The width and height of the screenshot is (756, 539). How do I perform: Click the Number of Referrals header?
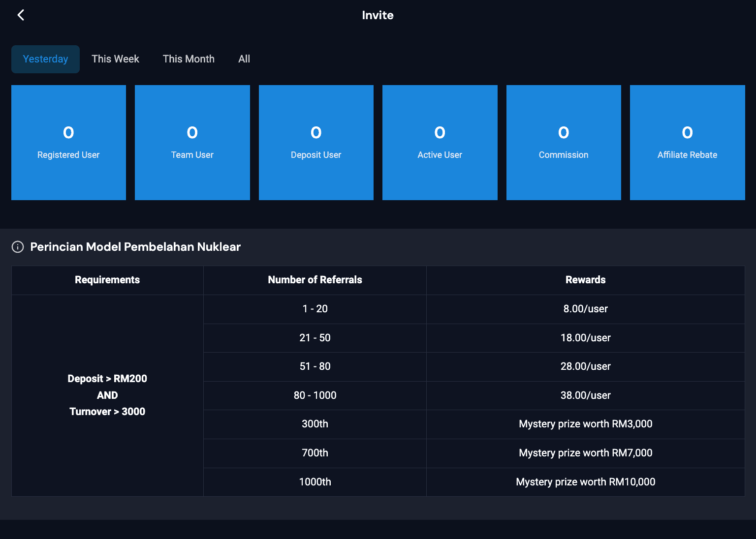[x=315, y=280]
